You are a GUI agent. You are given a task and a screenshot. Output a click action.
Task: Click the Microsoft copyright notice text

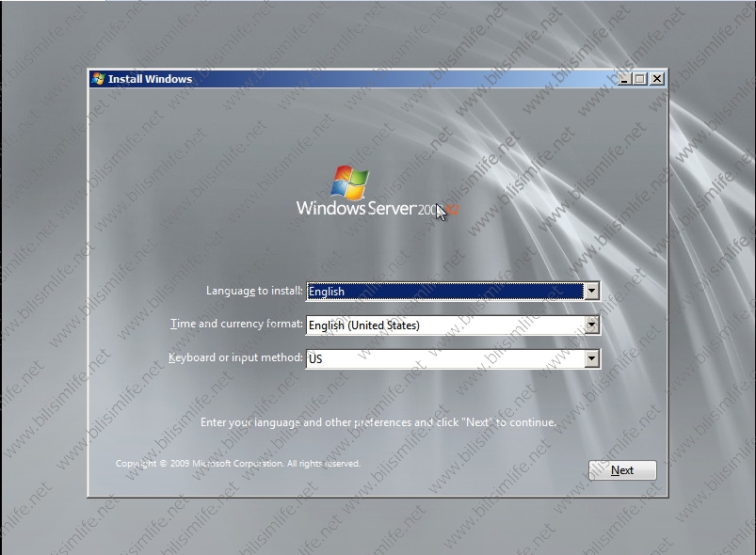tap(237, 464)
